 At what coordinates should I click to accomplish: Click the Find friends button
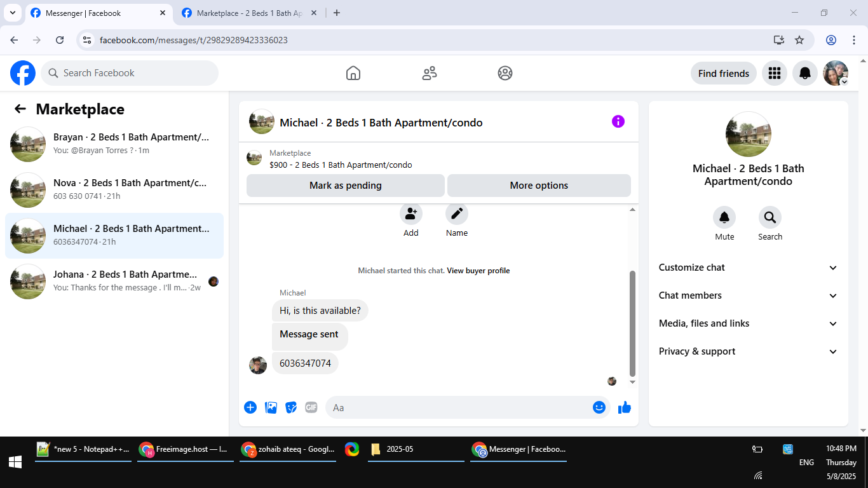(x=724, y=73)
